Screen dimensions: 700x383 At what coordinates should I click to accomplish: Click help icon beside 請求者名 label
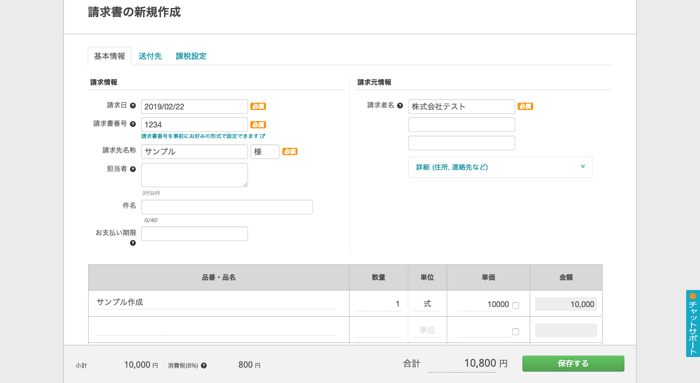pyautogui.click(x=400, y=106)
